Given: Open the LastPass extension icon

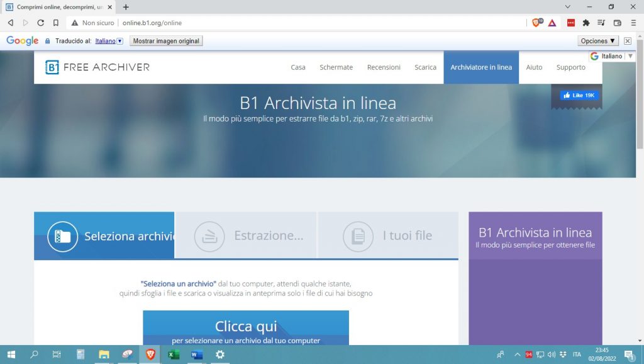Looking at the screenshot, I should tap(570, 22).
